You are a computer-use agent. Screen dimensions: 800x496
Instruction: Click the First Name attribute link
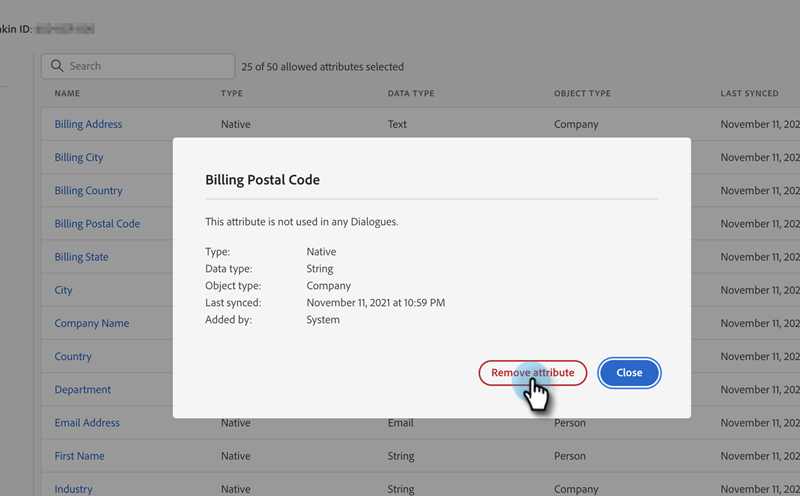pyautogui.click(x=79, y=456)
